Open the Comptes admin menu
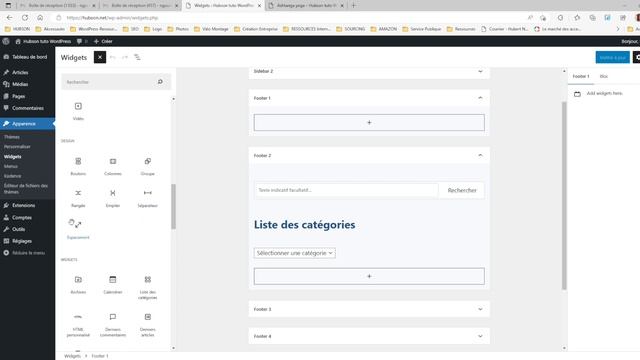This screenshot has height=360, width=640. 27,218
